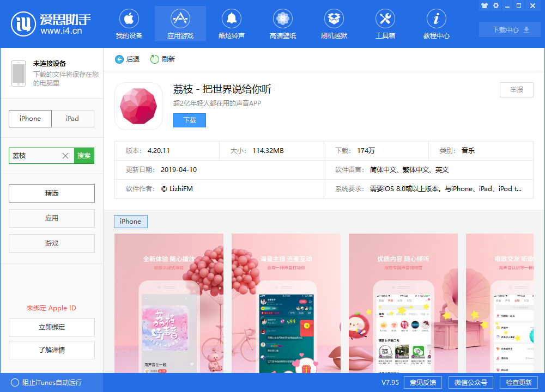Click the green Search (搜索) button
545x392 pixels.
pyautogui.click(x=84, y=156)
